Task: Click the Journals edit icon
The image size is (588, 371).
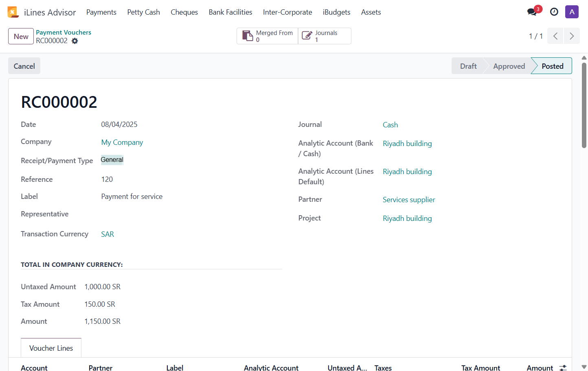Action: [307, 36]
